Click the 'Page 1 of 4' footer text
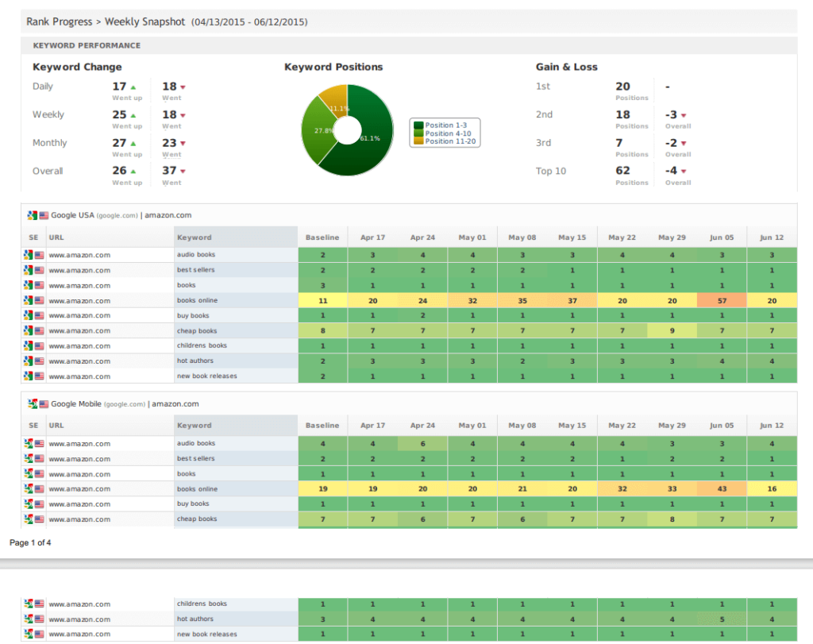 click(x=30, y=542)
